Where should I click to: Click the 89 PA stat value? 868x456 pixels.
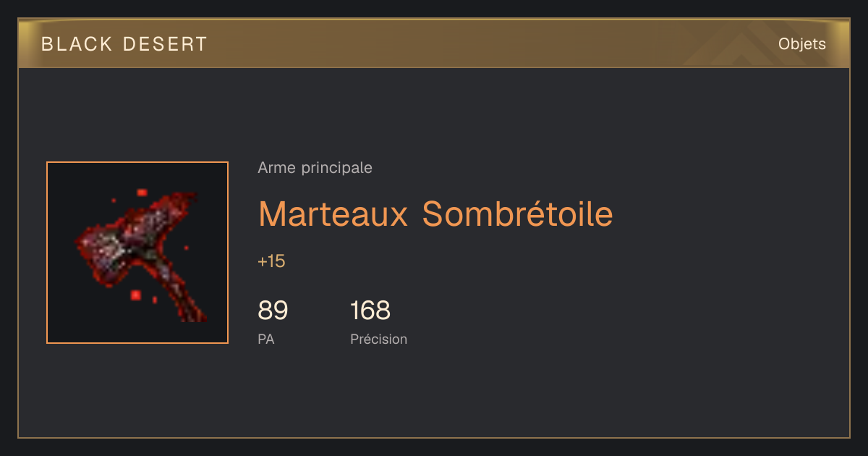click(x=273, y=311)
